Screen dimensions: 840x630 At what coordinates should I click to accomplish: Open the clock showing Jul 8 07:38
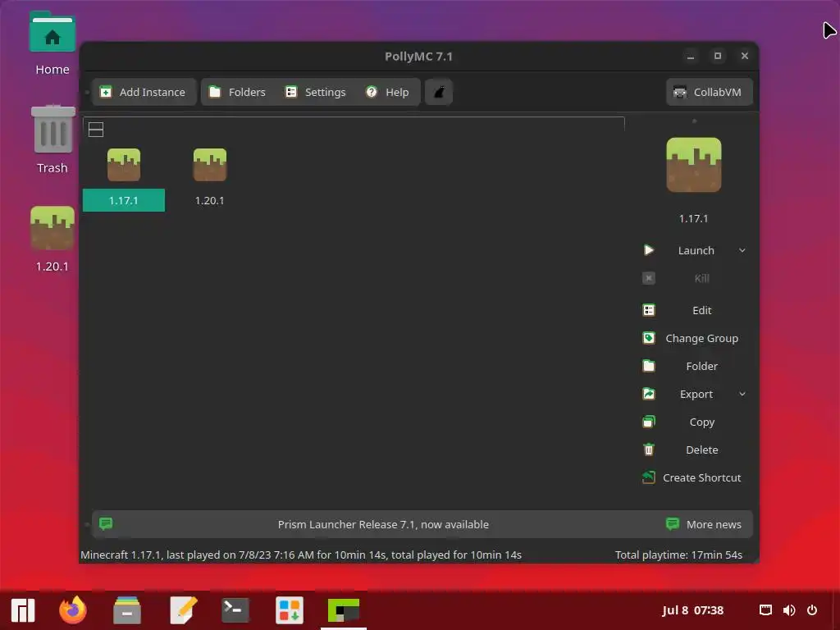(692, 610)
